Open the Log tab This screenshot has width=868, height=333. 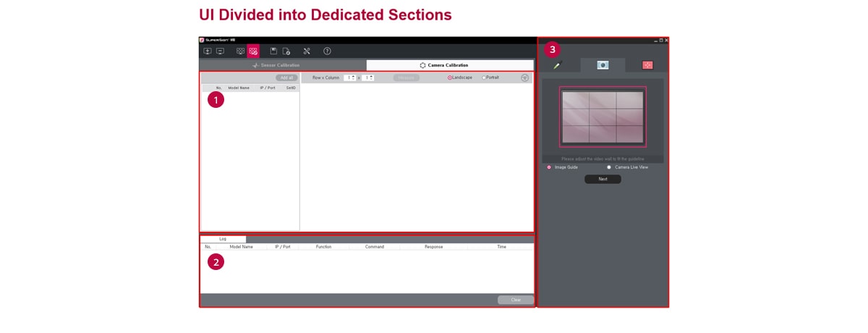coord(223,239)
